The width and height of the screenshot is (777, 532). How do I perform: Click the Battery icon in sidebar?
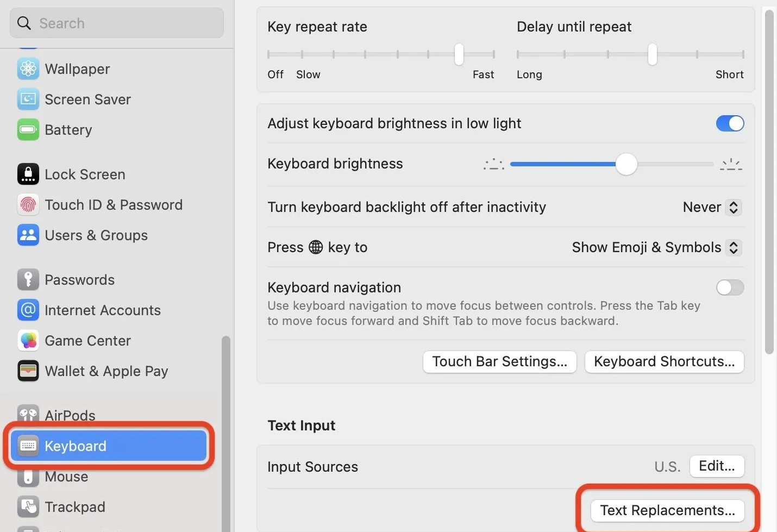coord(28,129)
